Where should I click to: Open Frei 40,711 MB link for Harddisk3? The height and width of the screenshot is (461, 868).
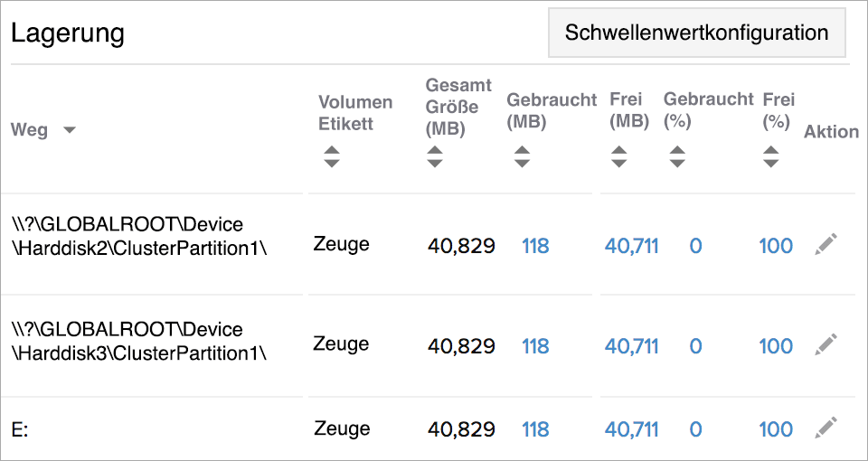click(631, 346)
